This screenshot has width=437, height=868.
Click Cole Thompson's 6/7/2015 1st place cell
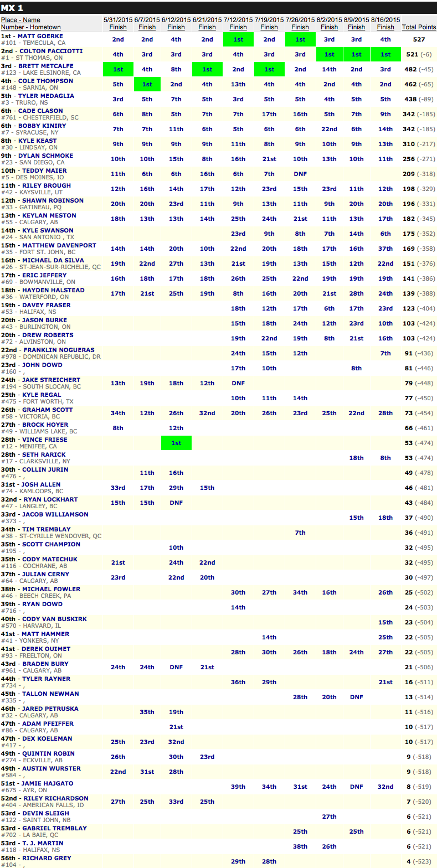point(147,84)
